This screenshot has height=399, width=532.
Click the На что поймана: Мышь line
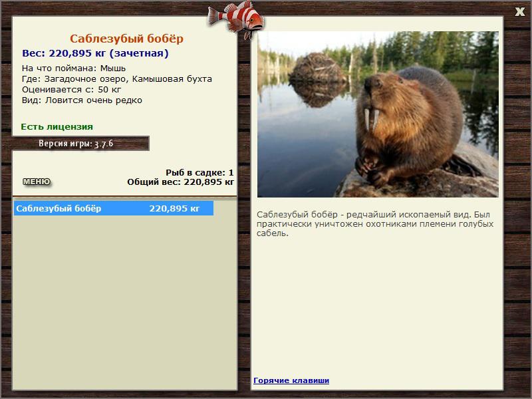point(74,68)
